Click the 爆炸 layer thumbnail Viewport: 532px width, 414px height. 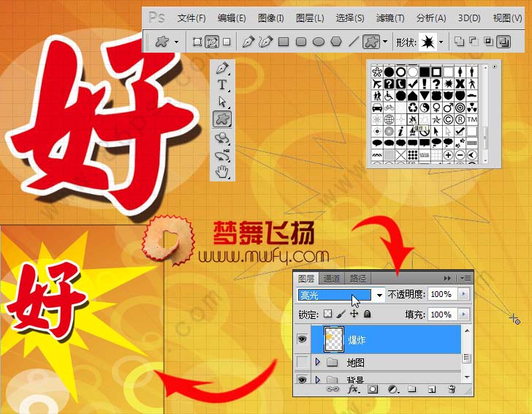[x=334, y=339]
